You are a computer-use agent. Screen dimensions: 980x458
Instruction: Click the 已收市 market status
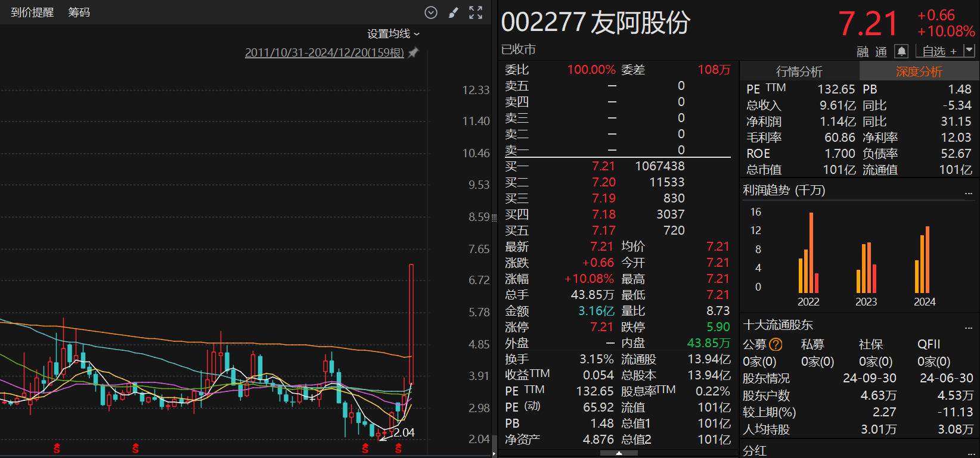pos(519,49)
